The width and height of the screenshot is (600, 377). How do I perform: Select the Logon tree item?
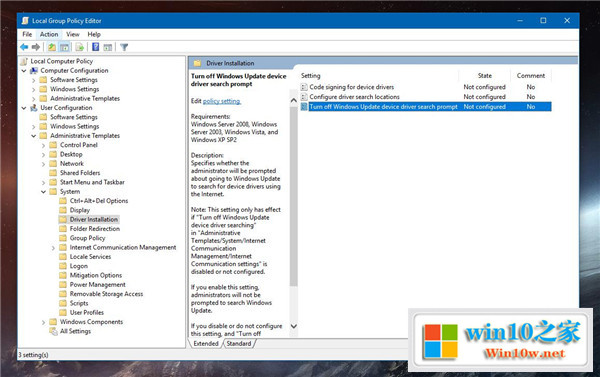(79, 266)
